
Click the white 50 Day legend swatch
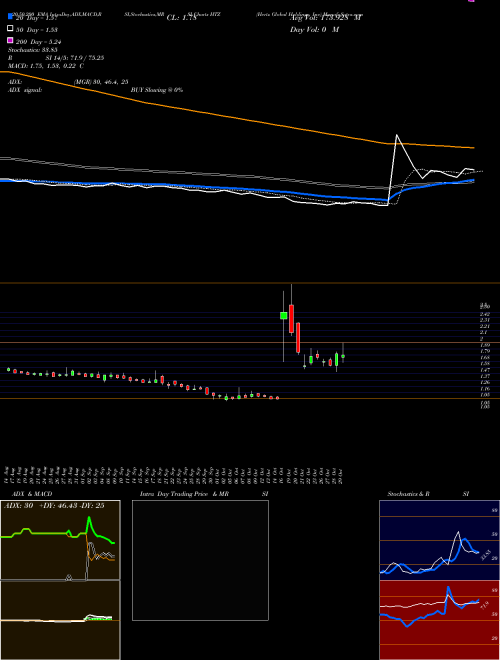click(x=10, y=29)
